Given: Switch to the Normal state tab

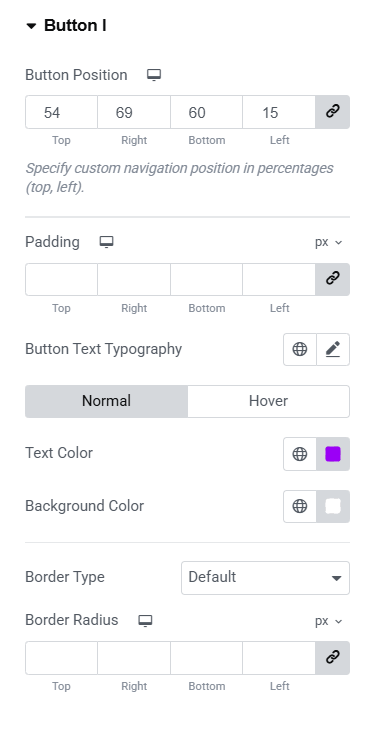Looking at the screenshot, I should coord(106,401).
